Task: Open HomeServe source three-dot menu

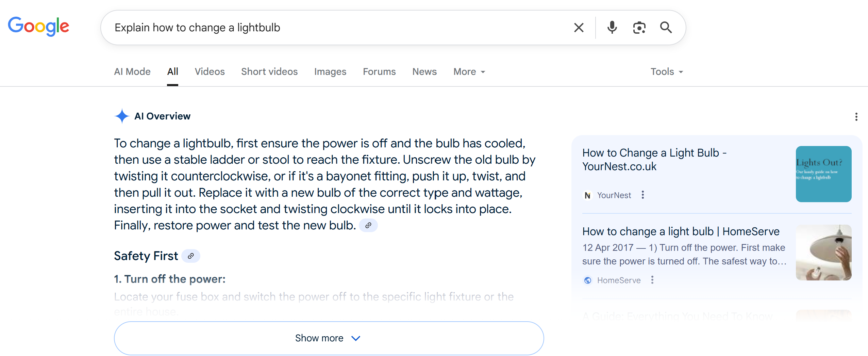Action: (652, 280)
